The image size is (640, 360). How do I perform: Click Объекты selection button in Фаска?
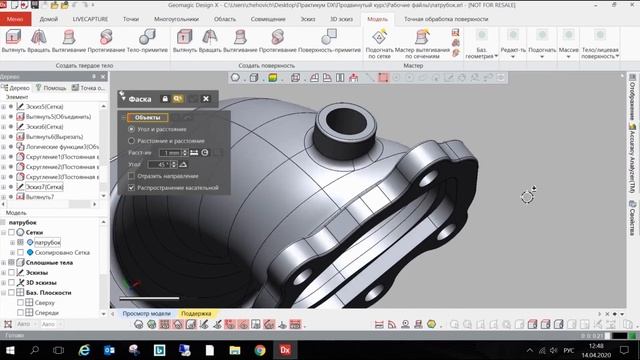pos(147,118)
